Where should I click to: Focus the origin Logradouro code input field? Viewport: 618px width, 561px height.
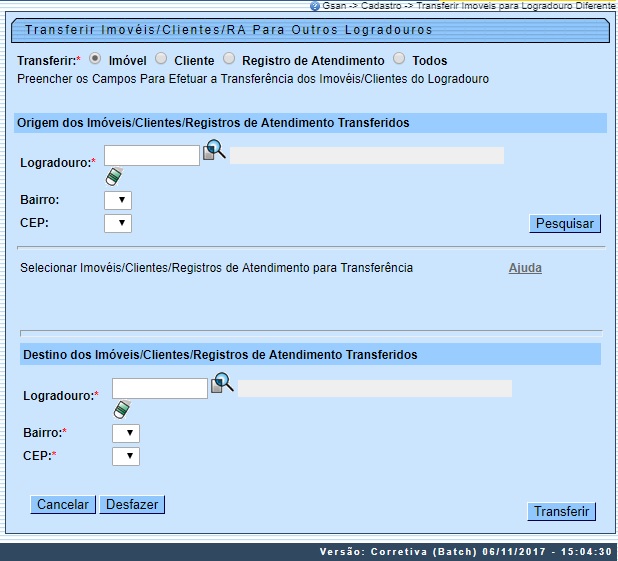click(152, 155)
